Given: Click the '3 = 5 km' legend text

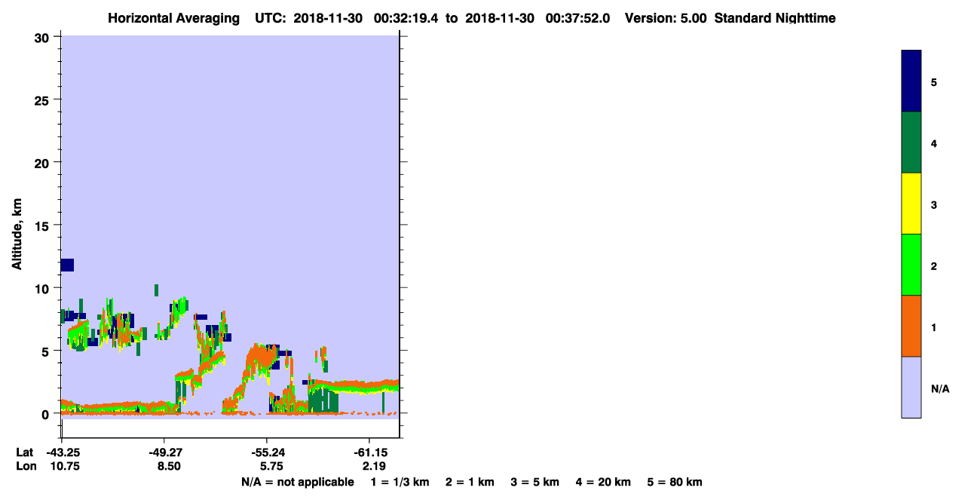Looking at the screenshot, I should [x=535, y=482].
